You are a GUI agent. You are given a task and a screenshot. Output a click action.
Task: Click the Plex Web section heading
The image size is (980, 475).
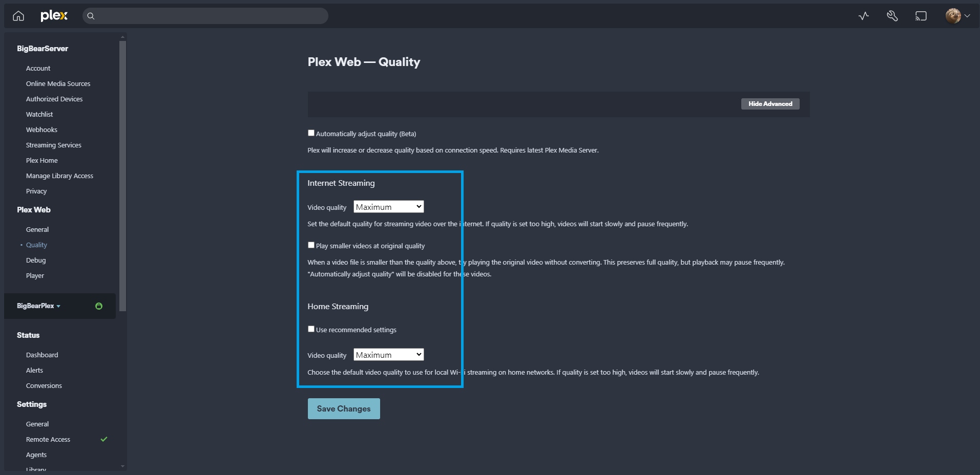coord(34,210)
